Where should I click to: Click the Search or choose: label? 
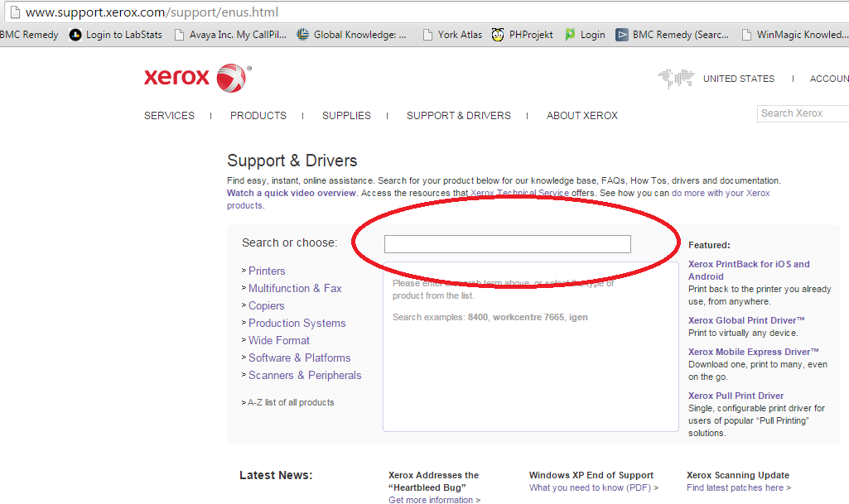(289, 242)
